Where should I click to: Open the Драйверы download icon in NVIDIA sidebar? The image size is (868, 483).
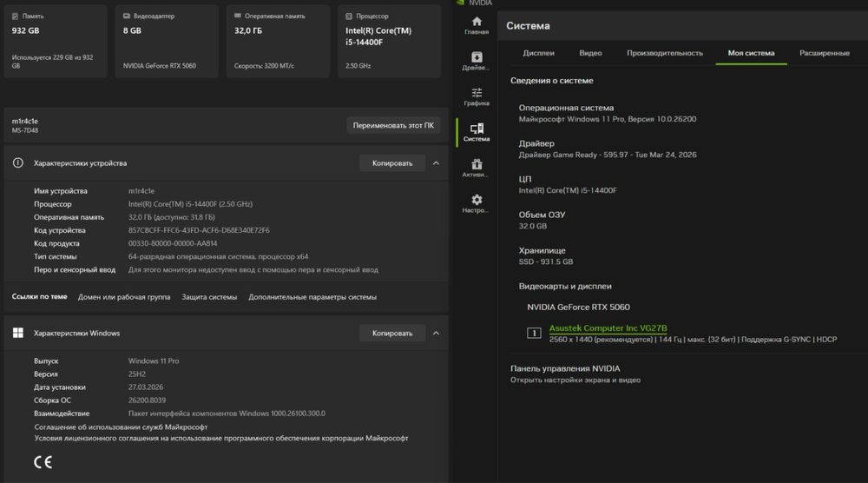pos(476,57)
